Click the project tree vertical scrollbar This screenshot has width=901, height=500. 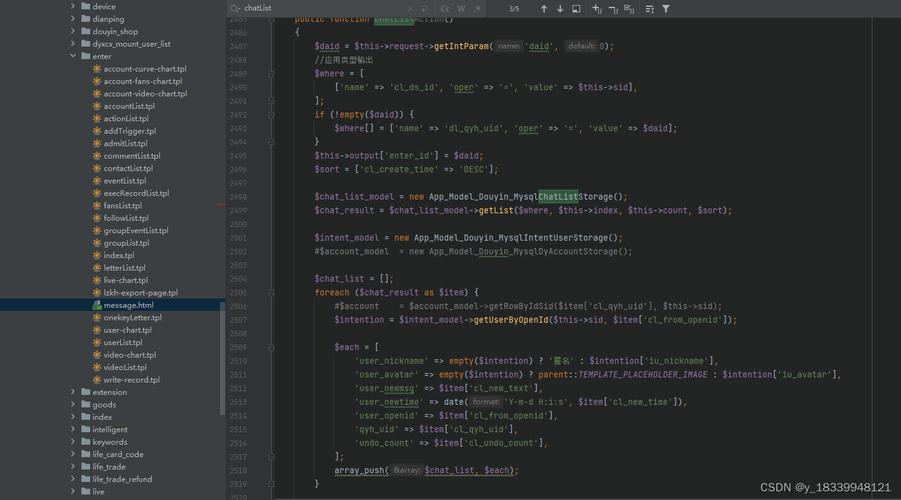(222, 357)
